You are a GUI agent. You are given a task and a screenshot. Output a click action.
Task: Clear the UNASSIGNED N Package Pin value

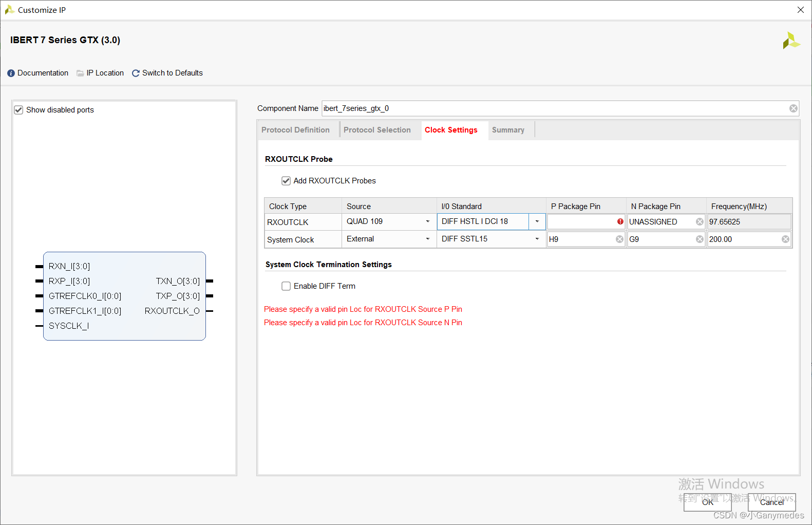[700, 222]
